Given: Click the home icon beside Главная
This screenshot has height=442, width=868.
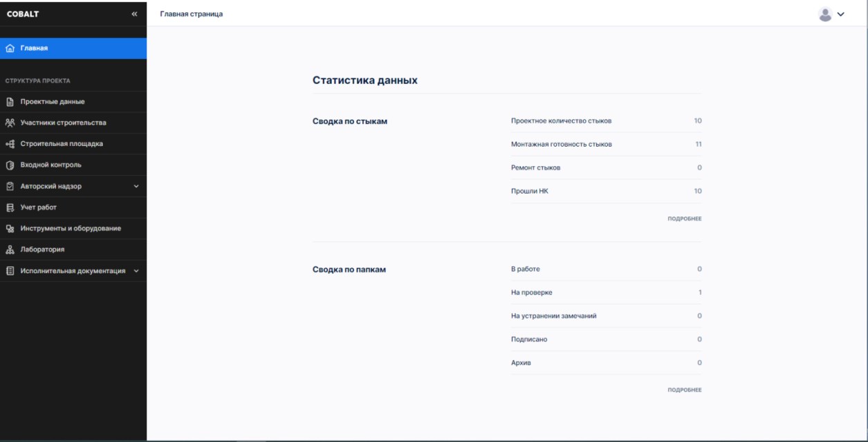Looking at the screenshot, I should (x=10, y=48).
